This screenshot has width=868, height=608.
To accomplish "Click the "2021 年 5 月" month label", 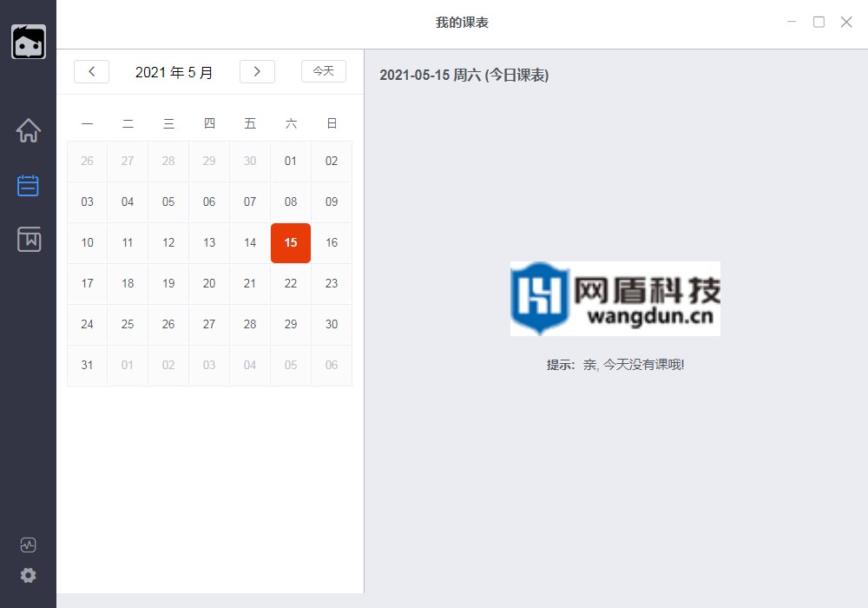I will 174,72.
